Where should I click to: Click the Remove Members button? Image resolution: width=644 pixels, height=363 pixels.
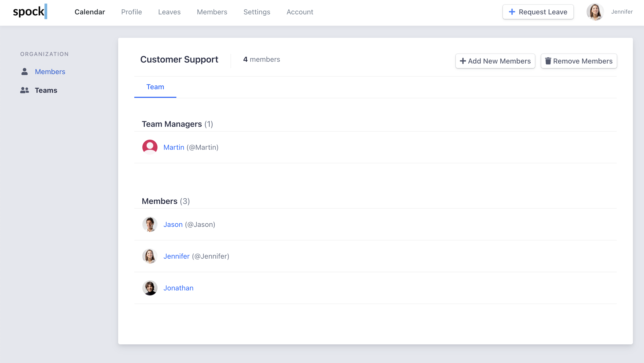579,61
